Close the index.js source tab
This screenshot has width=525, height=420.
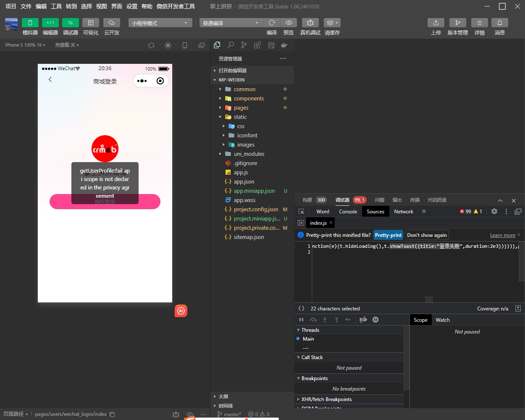click(331, 223)
